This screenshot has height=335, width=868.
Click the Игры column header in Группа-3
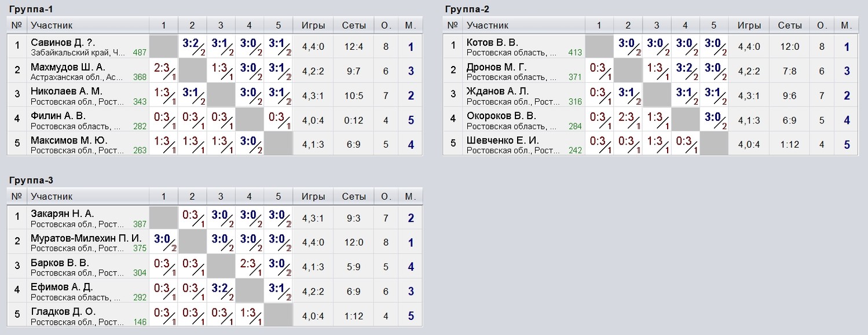(313, 196)
